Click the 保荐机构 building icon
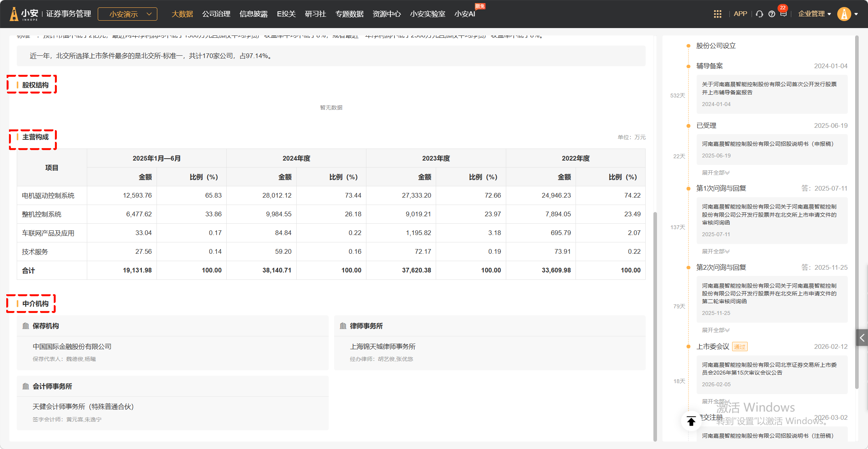The width and height of the screenshot is (868, 449). click(26, 326)
